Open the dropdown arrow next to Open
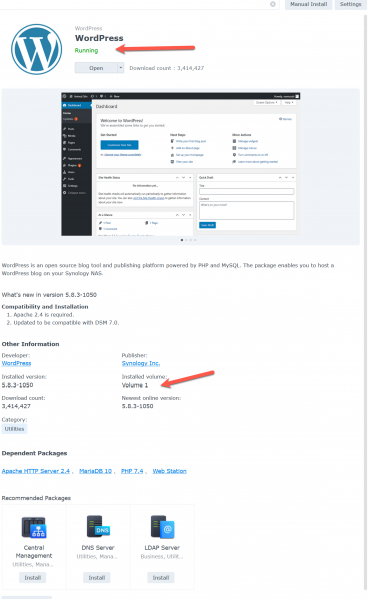The height and width of the screenshot is (600, 369). tap(121, 68)
